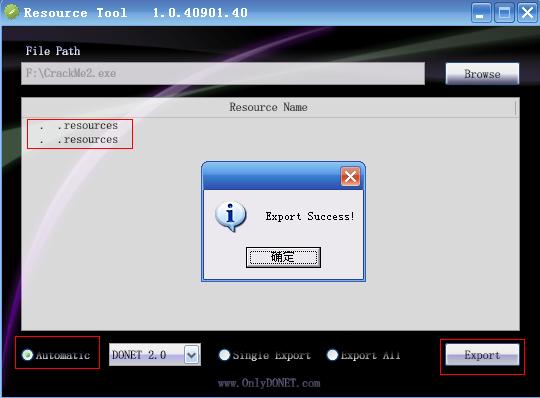Click the Export button
The image size is (540, 398).
tap(482, 355)
